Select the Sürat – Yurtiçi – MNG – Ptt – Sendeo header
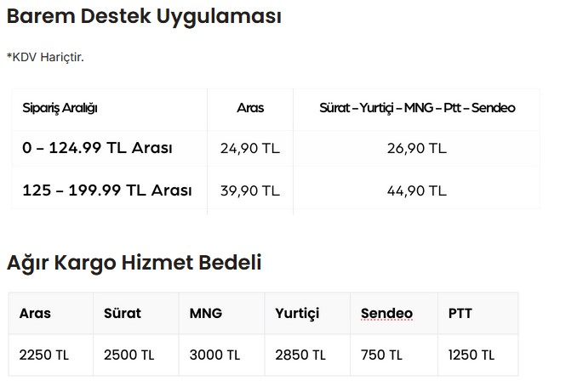 click(x=417, y=108)
